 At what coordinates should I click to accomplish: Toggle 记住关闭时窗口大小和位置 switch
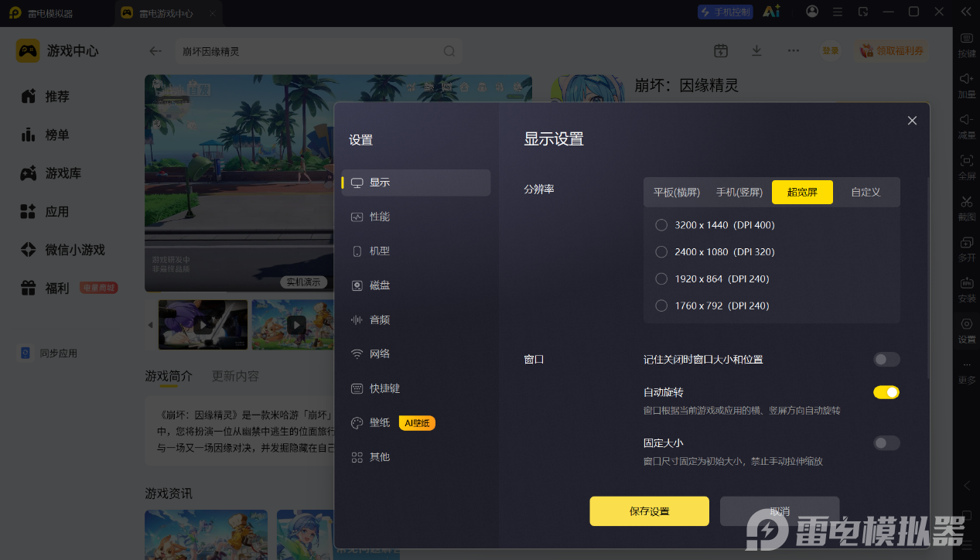(x=886, y=359)
